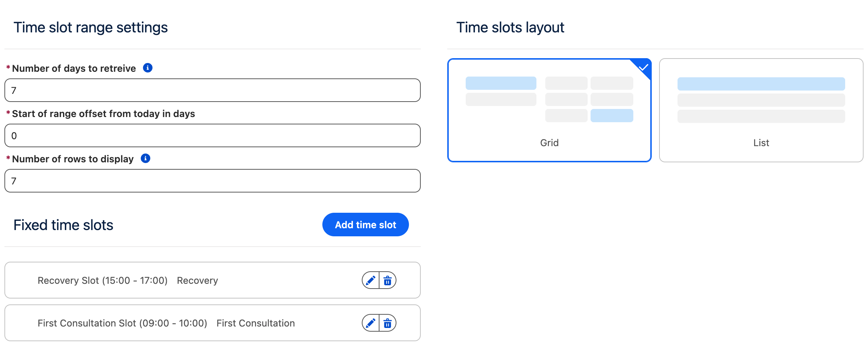Image resolution: width=868 pixels, height=346 pixels.
Task: Delete the Recovery Slot via trash icon
Action: click(x=388, y=280)
